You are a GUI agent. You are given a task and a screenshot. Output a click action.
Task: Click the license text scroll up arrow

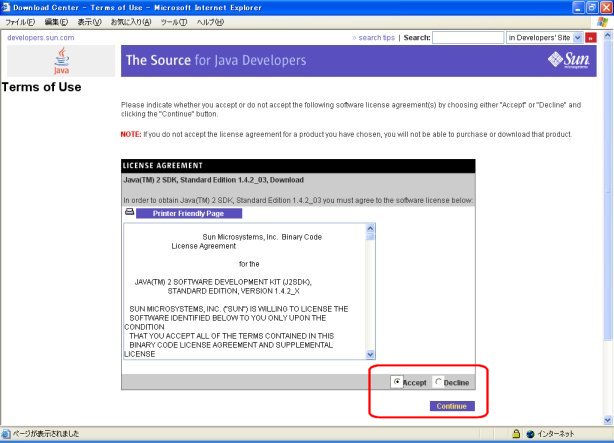click(370, 229)
